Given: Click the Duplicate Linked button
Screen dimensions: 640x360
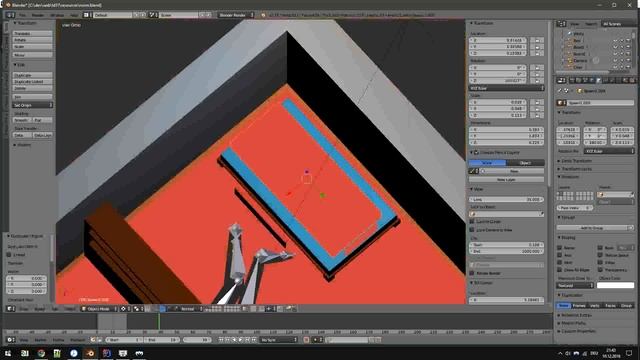Looking at the screenshot, I should pyautogui.click(x=32, y=82).
